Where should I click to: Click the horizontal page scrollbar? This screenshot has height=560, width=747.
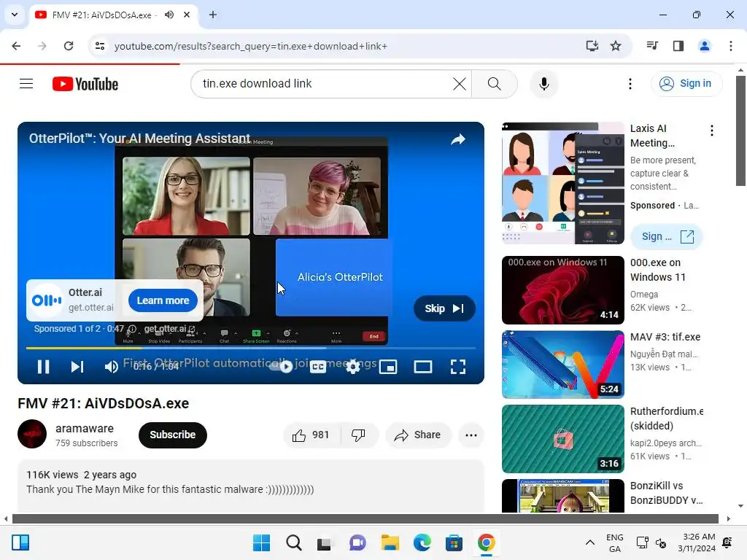point(365,518)
